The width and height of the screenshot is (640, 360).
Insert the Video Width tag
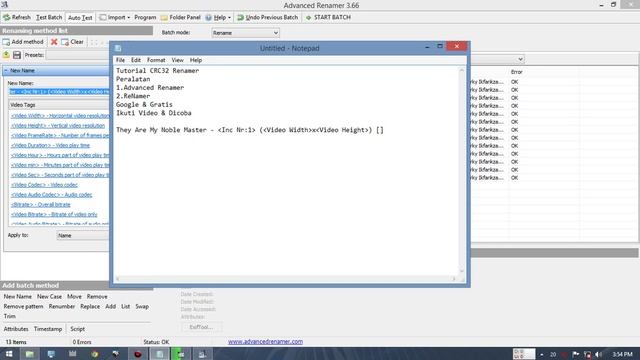60,116
